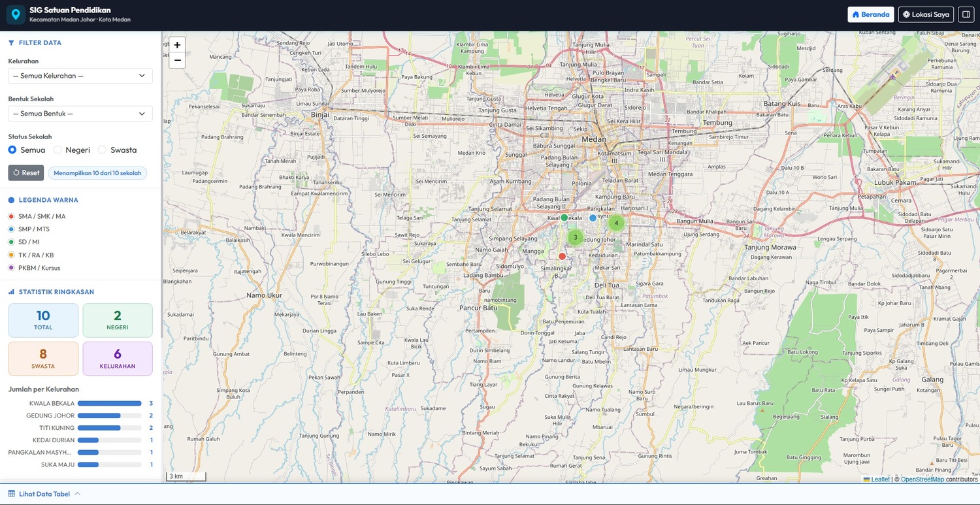Screen dimensions: 980x505
Task: Click the PKBM / Kursus purple legend dot
Action: pos(11,268)
